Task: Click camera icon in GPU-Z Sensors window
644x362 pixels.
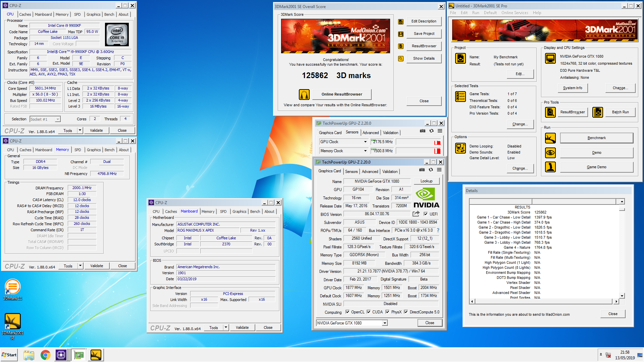Action: (423, 131)
